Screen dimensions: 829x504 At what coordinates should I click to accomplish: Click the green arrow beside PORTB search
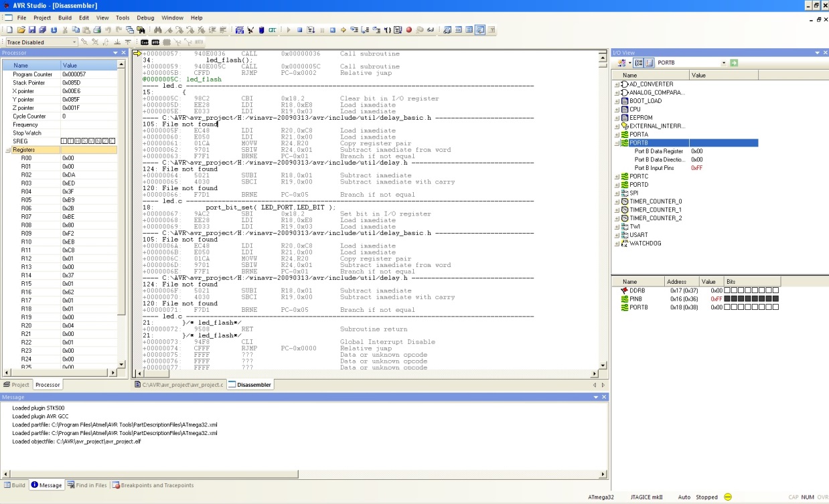tap(734, 63)
